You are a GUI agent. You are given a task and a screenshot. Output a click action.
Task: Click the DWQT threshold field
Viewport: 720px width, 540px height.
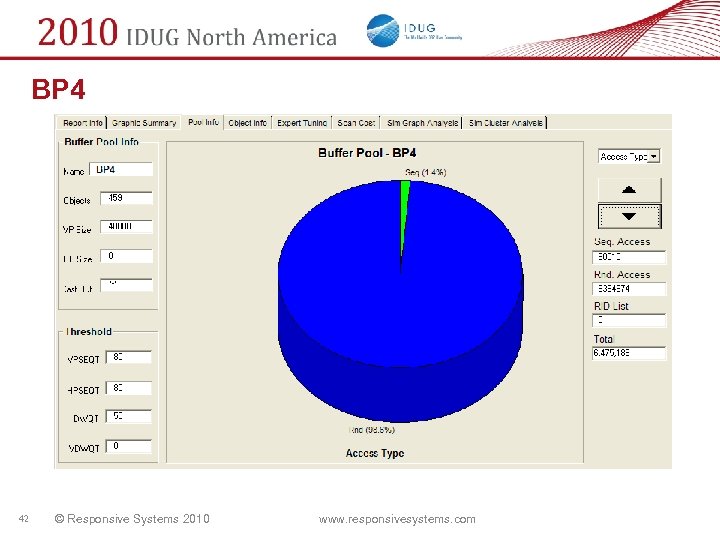tap(129, 416)
